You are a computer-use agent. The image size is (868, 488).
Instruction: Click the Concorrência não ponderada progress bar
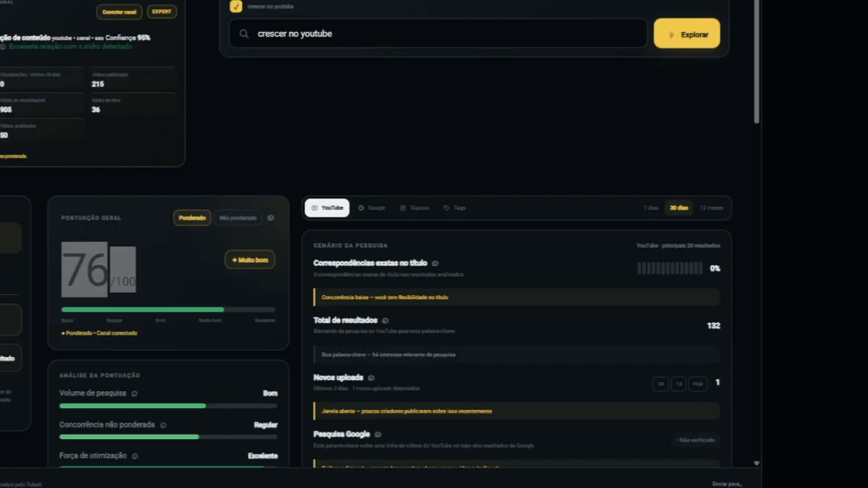click(x=169, y=437)
